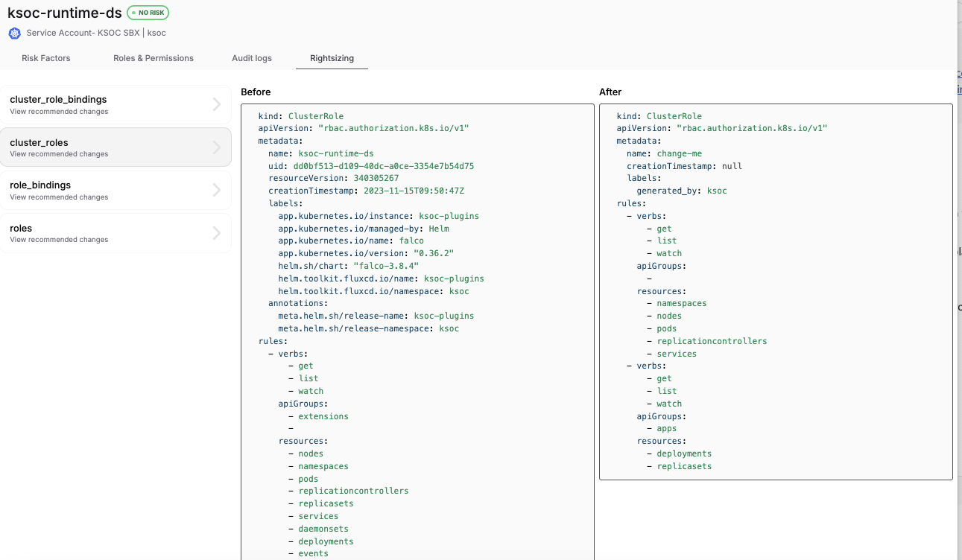
Task: Click uid value dd0bf513-d109-40dc-a0ce-3354e7b54d75
Action: point(384,166)
